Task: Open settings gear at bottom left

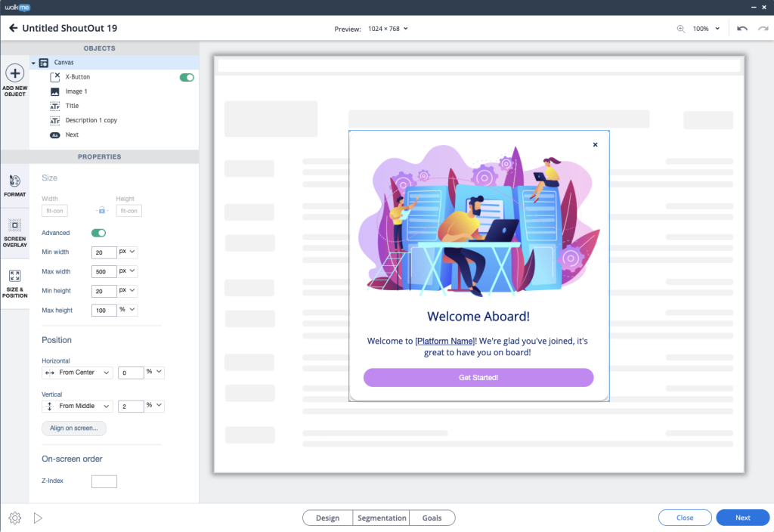Action: tap(14, 518)
